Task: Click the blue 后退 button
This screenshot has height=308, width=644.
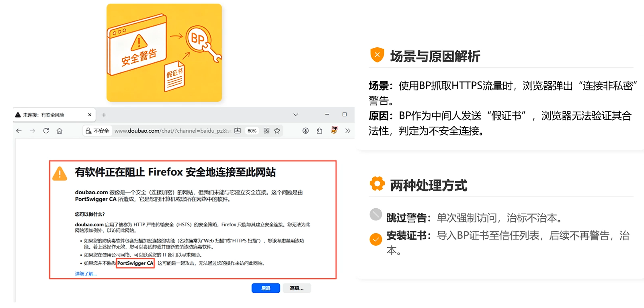Action: (x=266, y=288)
